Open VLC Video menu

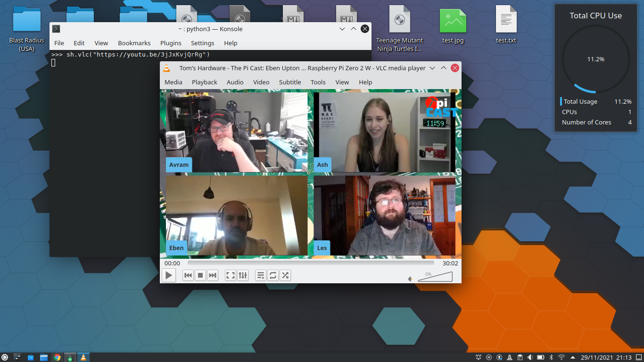[x=261, y=82]
